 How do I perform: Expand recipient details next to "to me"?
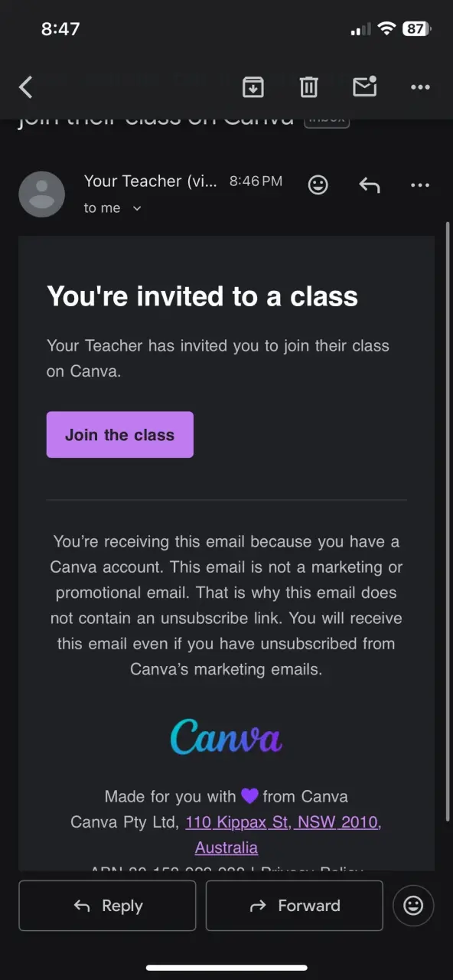tap(137, 208)
